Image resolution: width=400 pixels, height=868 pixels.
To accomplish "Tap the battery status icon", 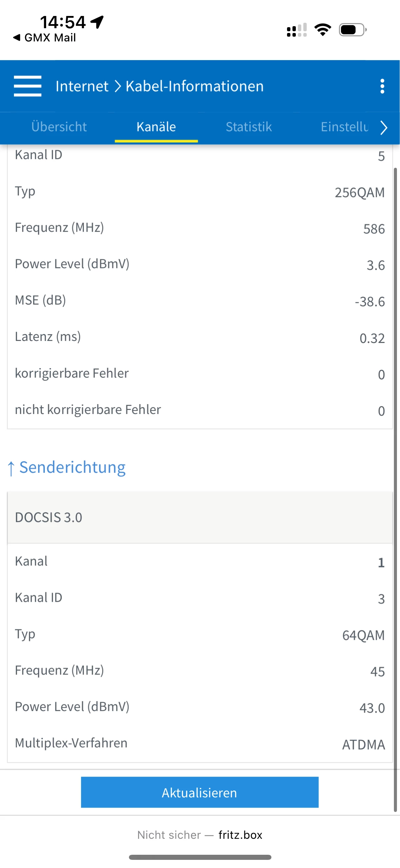I will 353,30.
